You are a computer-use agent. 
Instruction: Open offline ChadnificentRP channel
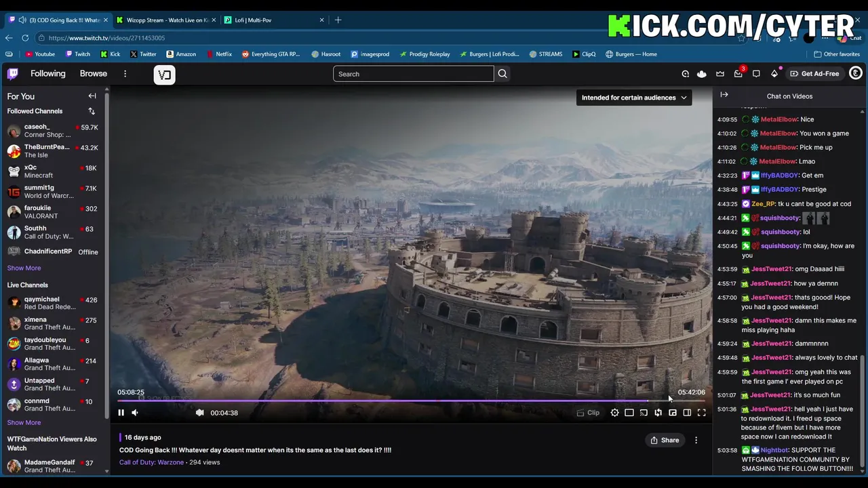point(53,251)
